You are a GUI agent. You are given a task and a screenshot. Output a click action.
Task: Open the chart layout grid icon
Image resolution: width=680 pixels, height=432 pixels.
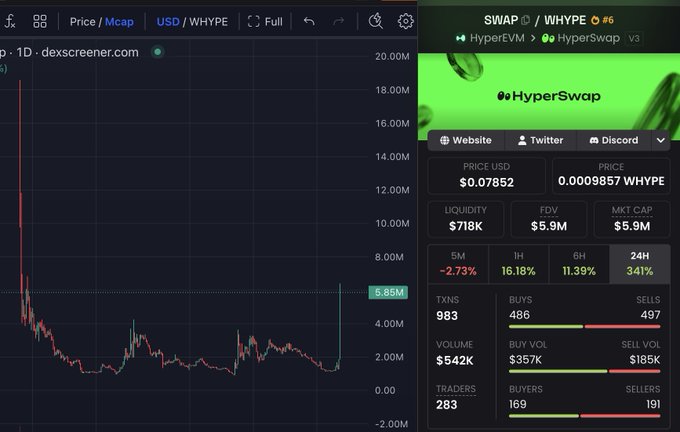click(x=40, y=21)
